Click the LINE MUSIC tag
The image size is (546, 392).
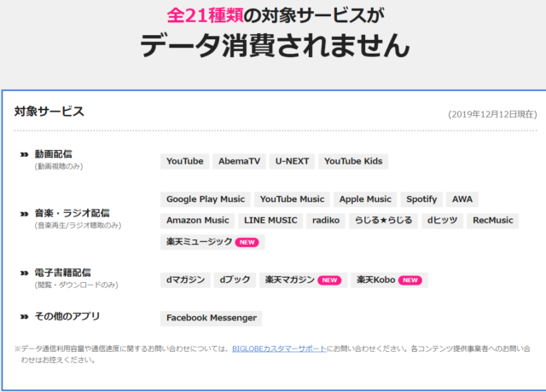tap(270, 221)
